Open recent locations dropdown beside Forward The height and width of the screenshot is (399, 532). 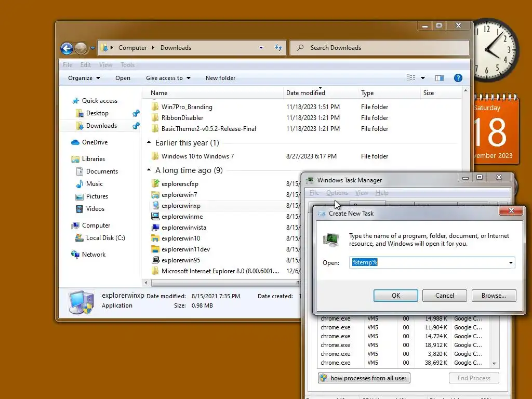[x=92, y=48]
